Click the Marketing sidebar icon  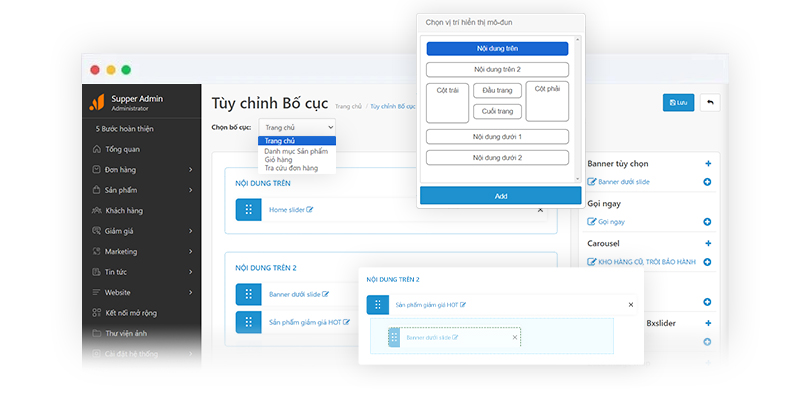click(96, 251)
